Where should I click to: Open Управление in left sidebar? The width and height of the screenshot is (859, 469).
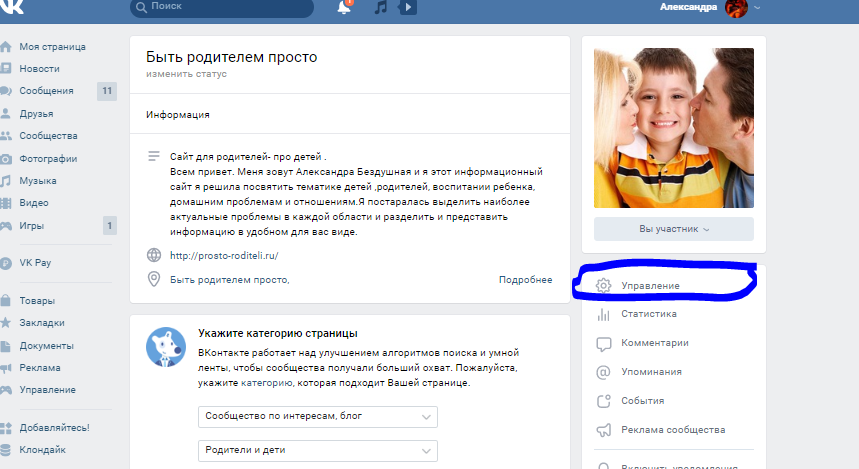pyautogui.click(x=48, y=390)
